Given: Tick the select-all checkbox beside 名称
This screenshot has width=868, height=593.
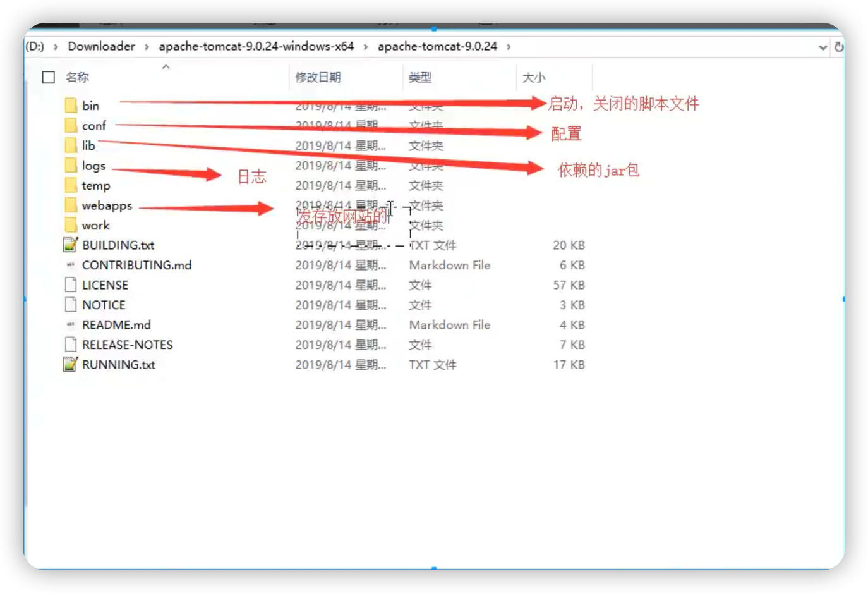Looking at the screenshot, I should pyautogui.click(x=49, y=77).
